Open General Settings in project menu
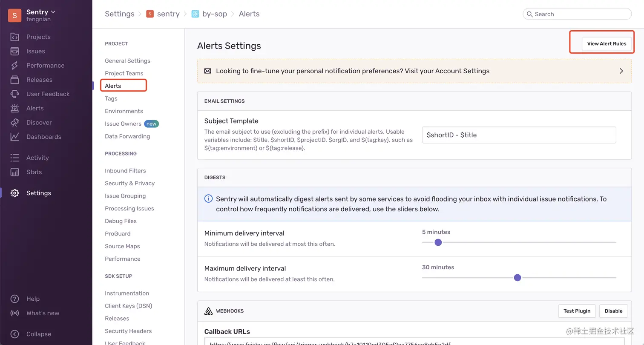This screenshot has width=644, height=345. point(127,61)
